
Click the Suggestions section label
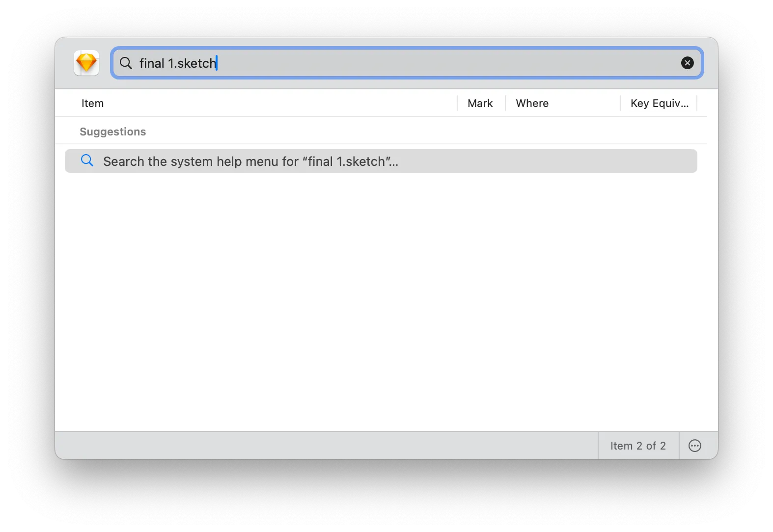pyautogui.click(x=112, y=132)
